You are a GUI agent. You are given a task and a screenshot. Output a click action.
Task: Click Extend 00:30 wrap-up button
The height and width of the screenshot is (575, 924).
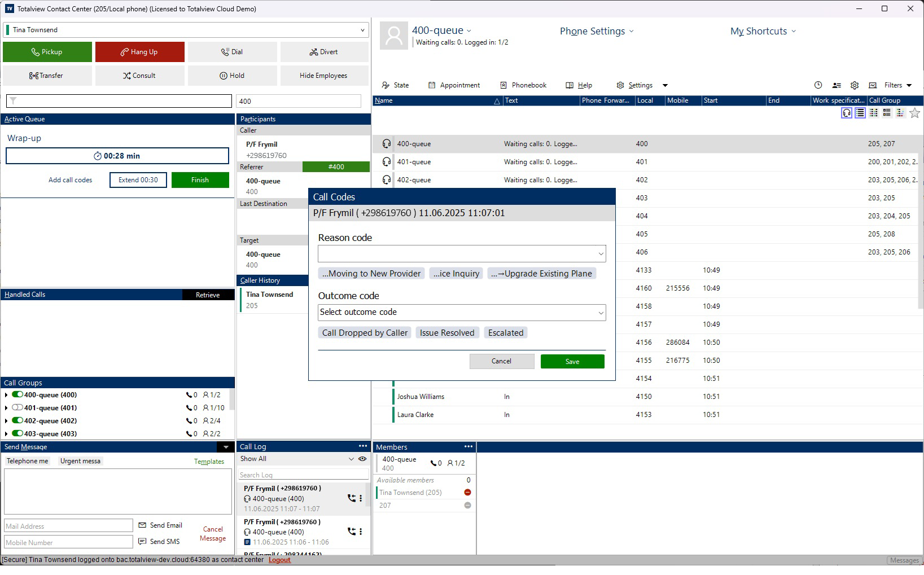click(138, 180)
